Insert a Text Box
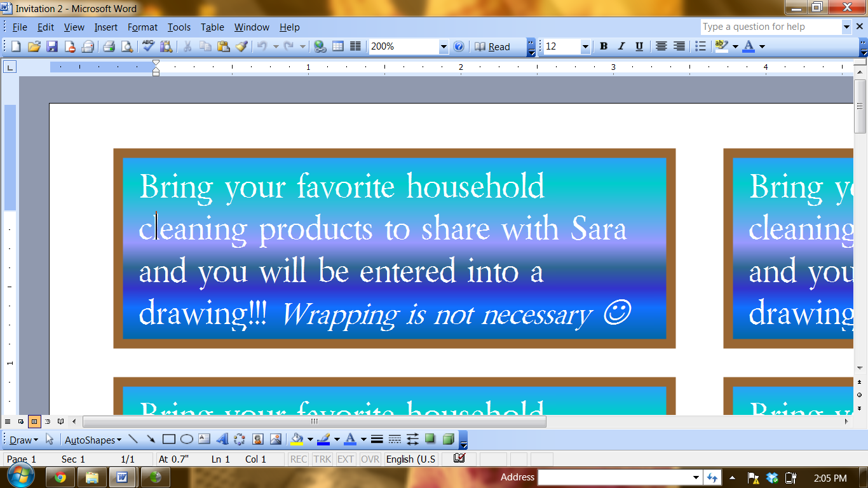 204,439
